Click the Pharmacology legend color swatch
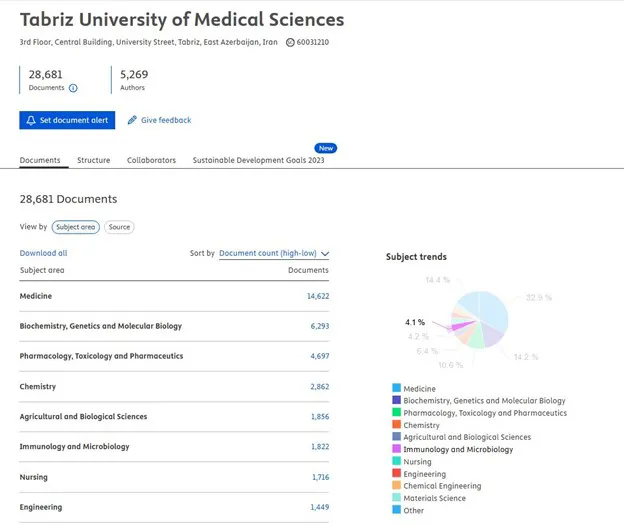624x525 pixels. 396,412
